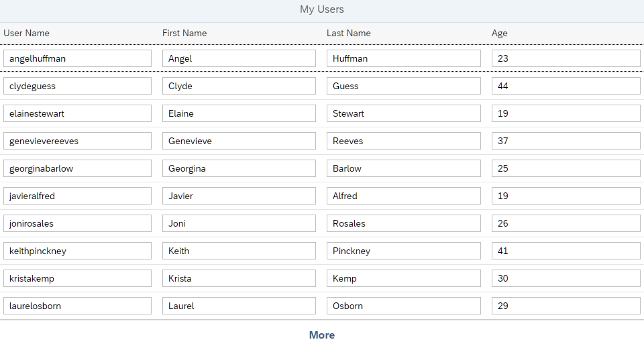Click the User Name column header
The width and height of the screenshot is (644, 350).
click(26, 34)
